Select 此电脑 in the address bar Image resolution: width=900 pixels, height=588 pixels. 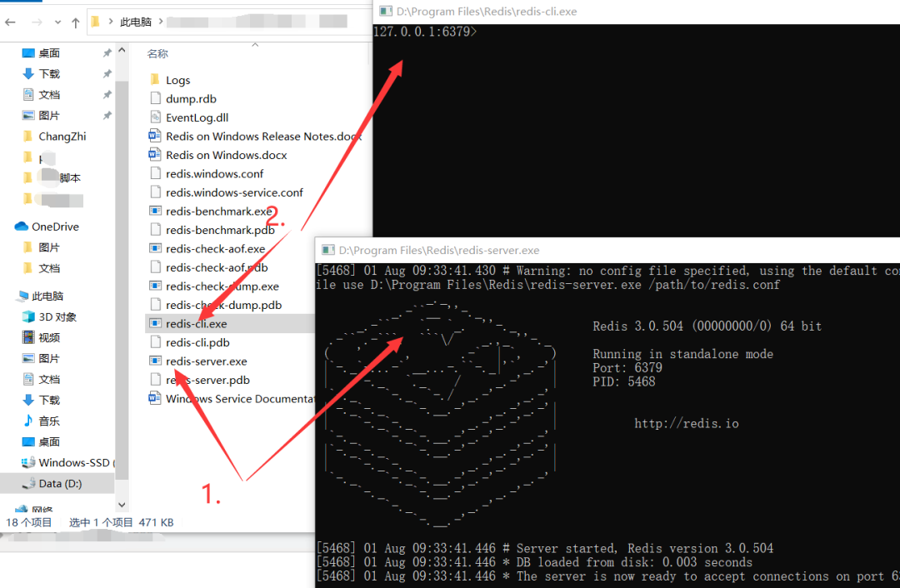136,22
